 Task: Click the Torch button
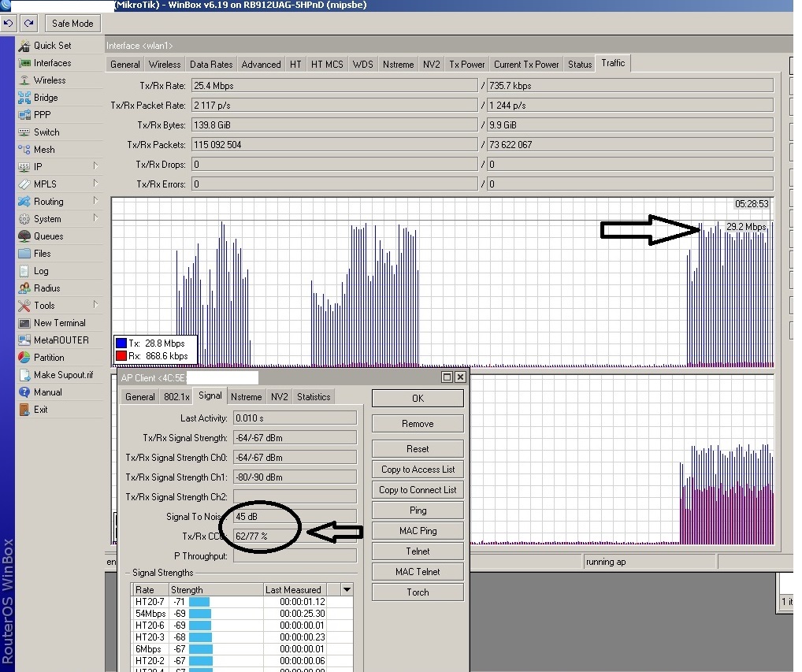click(418, 592)
